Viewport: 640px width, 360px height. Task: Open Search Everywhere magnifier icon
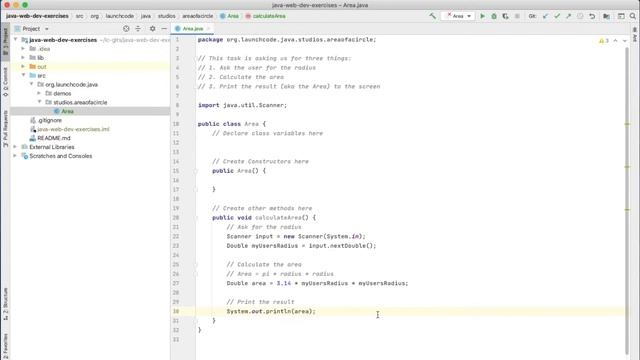633,16
